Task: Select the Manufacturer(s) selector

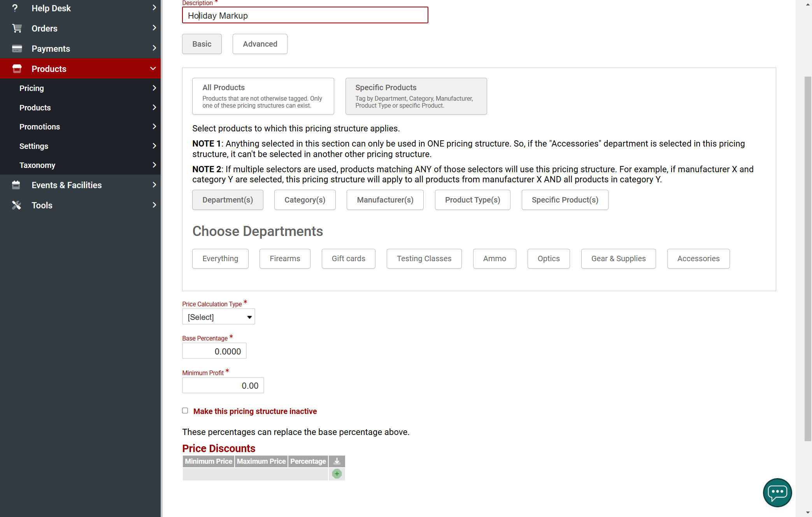Action: [x=385, y=200]
